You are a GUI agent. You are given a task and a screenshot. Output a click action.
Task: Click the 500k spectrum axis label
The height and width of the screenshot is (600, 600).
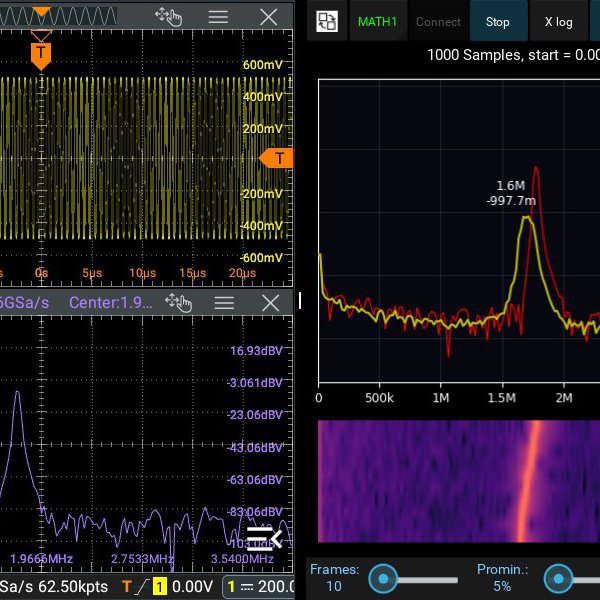(x=379, y=398)
